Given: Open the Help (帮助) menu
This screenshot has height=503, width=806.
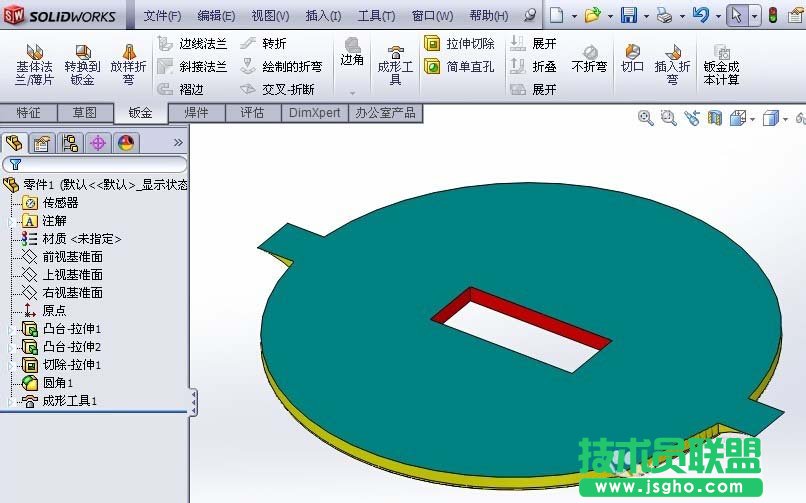Looking at the screenshot, I should coord(489,16).
